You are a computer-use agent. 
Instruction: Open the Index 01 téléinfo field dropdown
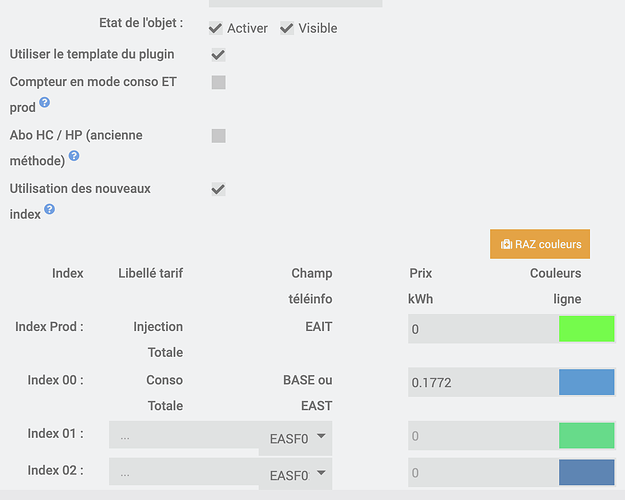(x=296, y=437)
